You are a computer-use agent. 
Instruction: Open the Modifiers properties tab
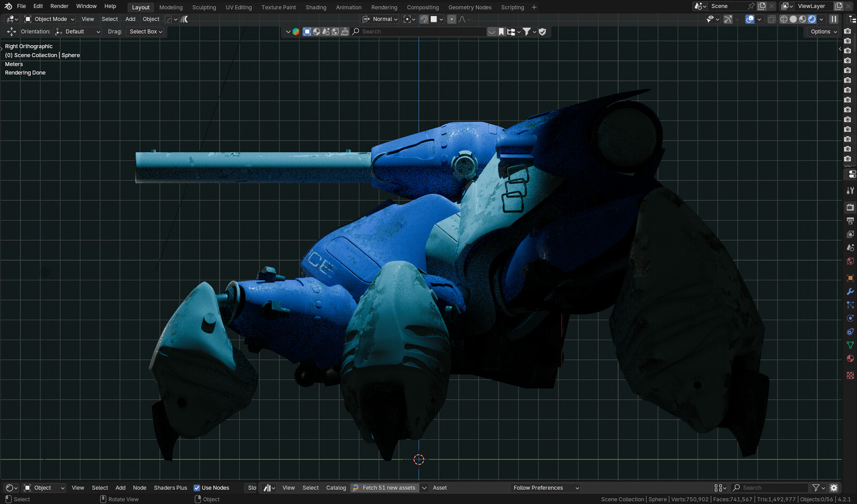(850, 291)
